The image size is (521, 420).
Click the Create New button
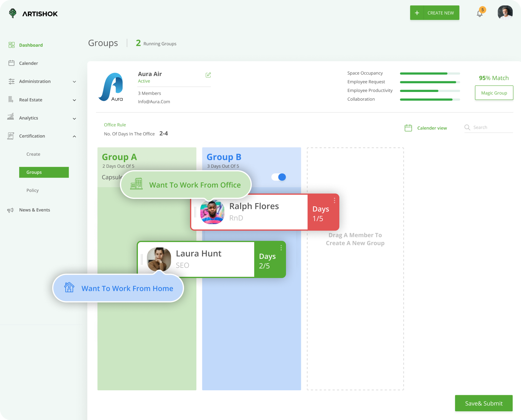tap(435, 13)
